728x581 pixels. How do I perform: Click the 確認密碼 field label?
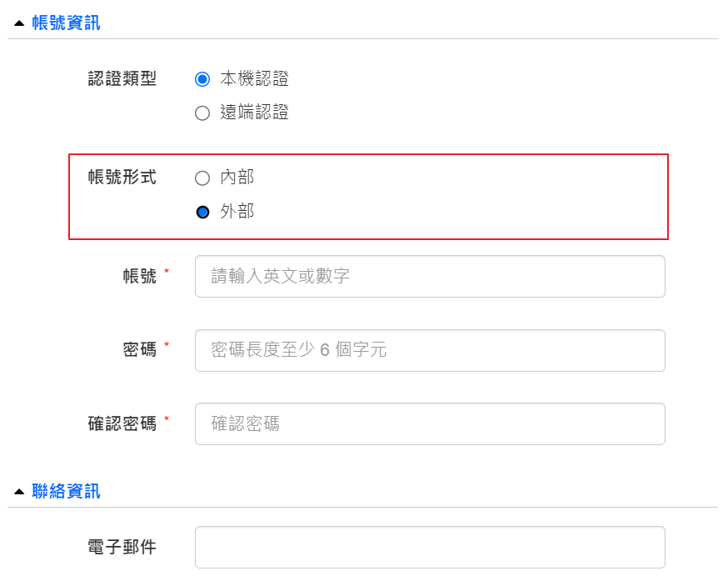(x=122, y=423)
